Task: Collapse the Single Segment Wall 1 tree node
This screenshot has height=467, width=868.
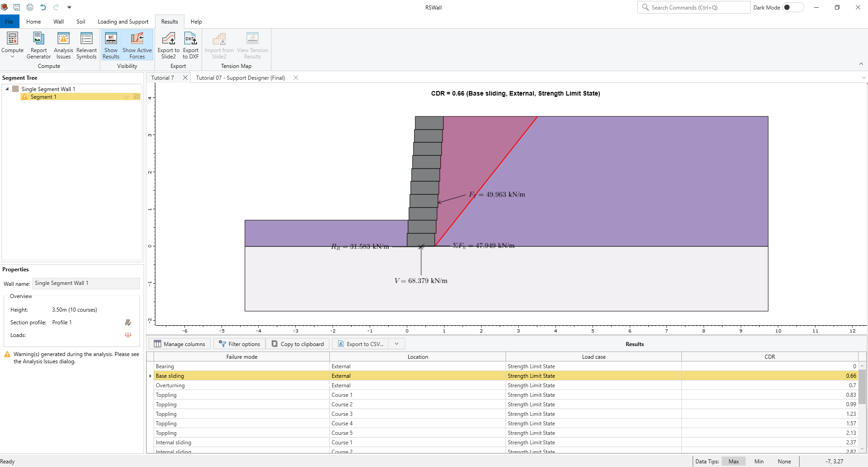Action: [x=7, y=89]
